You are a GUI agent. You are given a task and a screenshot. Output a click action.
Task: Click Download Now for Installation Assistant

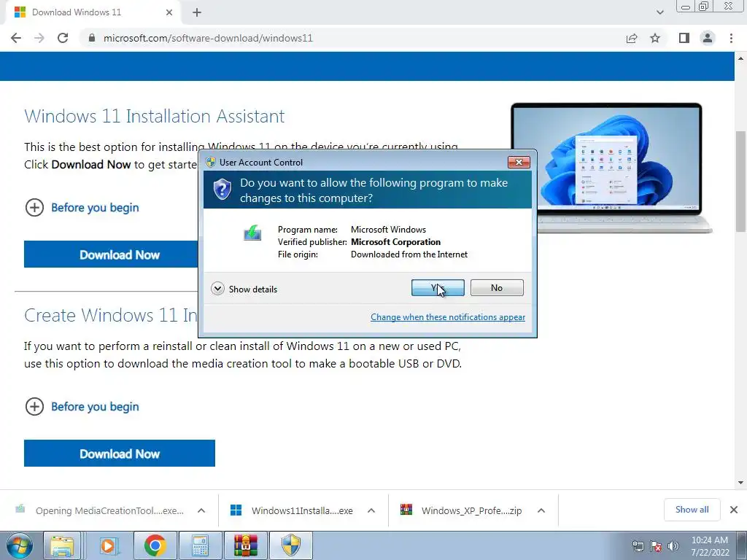coord(111,254)
